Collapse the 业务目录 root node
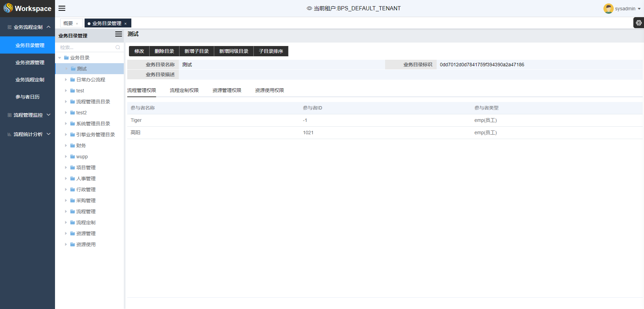Image resolution: width=644 pixels, height=309 pixels. coord(60,58)
